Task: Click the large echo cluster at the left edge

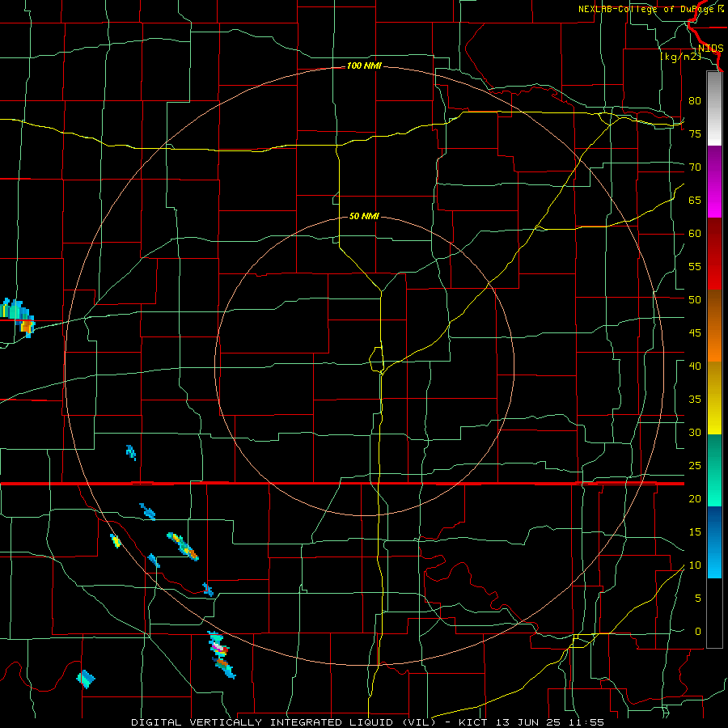Action: click(x=17, y=318)
